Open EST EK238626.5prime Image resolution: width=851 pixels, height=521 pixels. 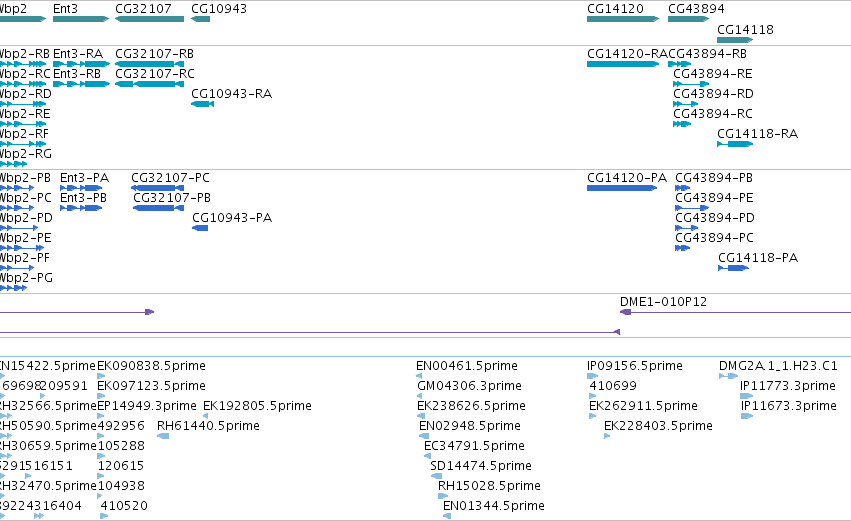coord(421,416)
